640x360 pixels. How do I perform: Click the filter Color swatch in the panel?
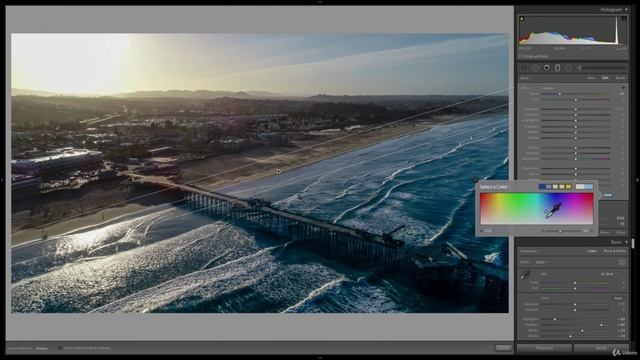click(x=608, y=195)
